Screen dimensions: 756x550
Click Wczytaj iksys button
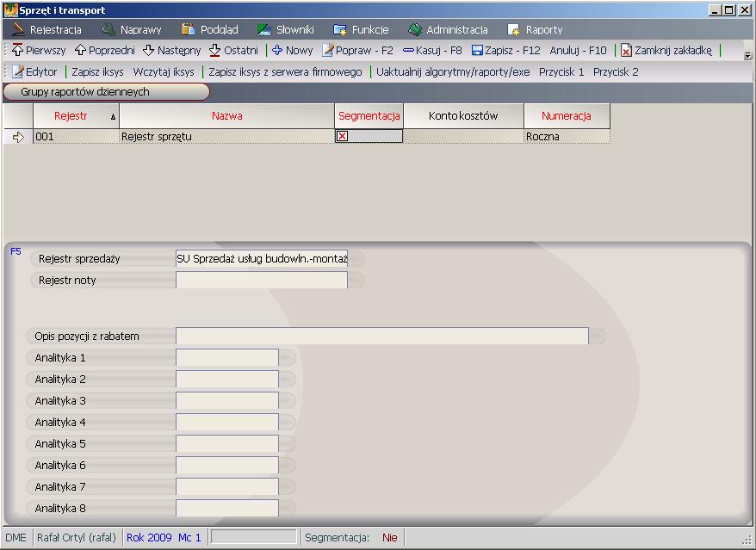tap(164, 71)
